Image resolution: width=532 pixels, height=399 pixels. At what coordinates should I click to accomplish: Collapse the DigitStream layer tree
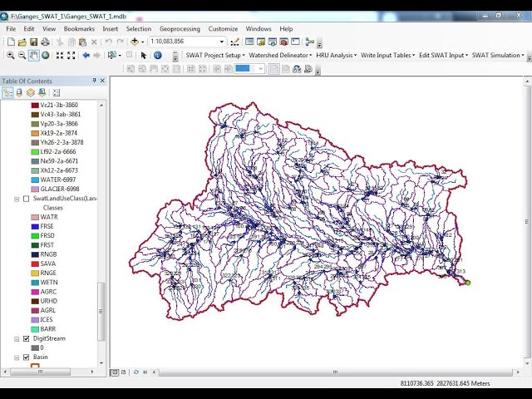(x=17, y=339)
